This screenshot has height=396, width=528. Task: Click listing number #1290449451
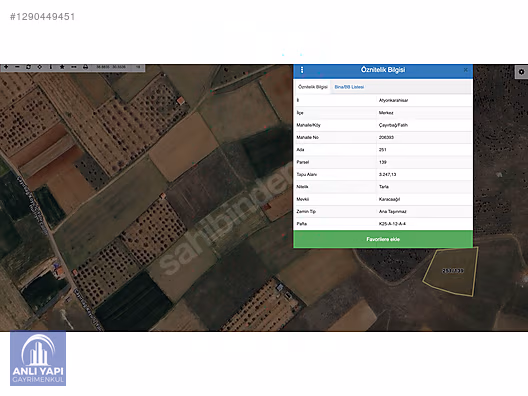(42, 17)
